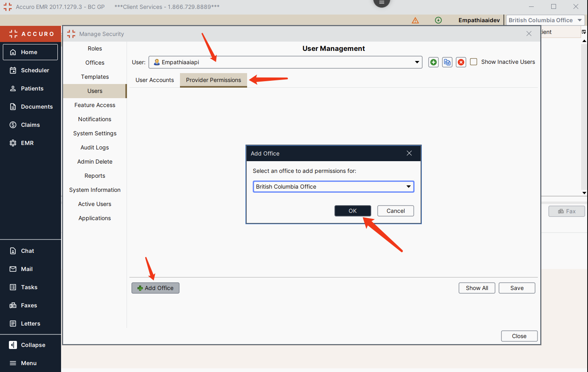The height and width of the screenshot is (372, 588).
Task: Open Applications section
Action: coord(95,218)
